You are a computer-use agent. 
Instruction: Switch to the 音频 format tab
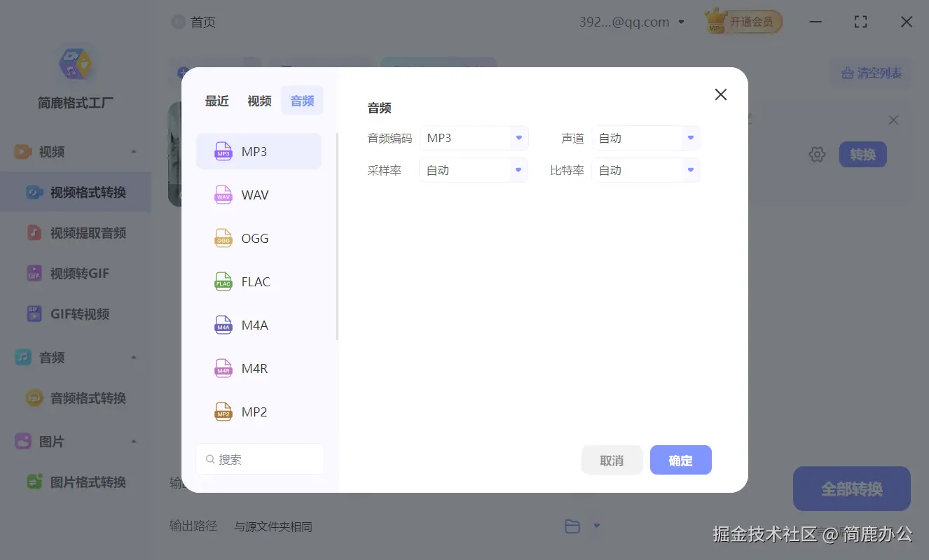[302, 101]
